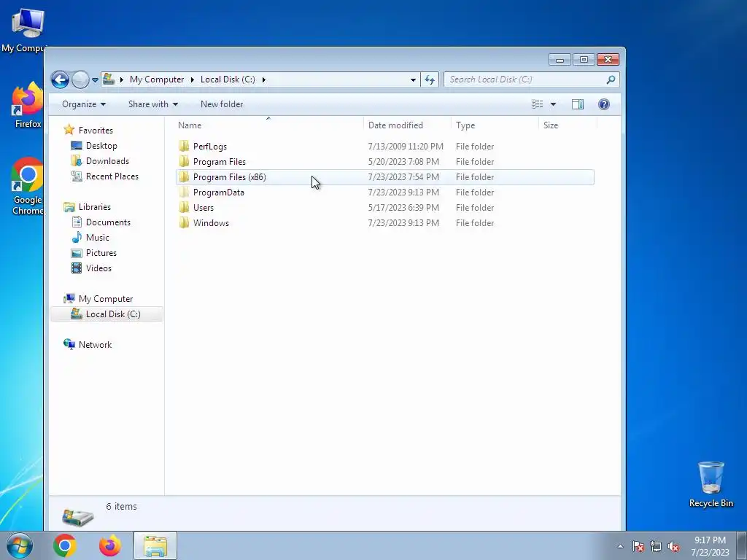Open the Organize menu
Screen dimensions: 747x560
pyautogui.click(x=84, y=104)
